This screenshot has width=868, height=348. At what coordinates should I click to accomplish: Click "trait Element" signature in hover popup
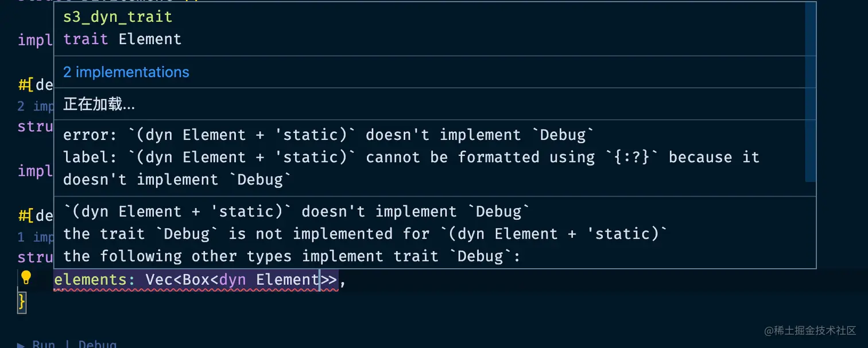click(122, 39)
